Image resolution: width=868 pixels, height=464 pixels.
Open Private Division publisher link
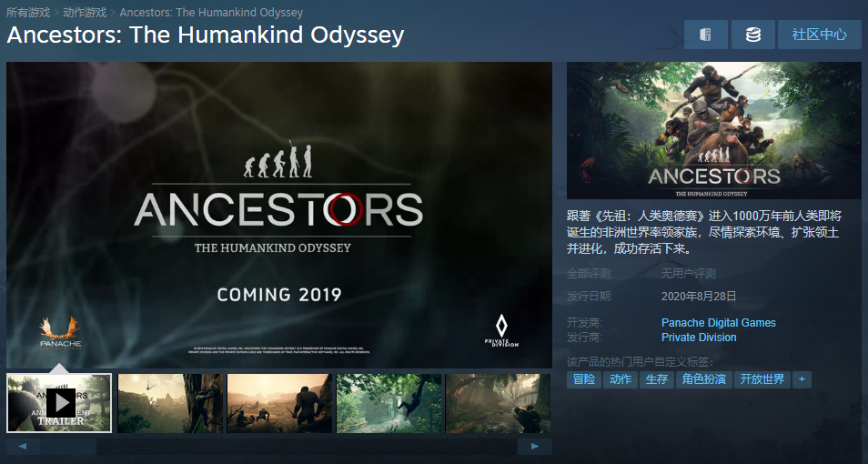click(x=699, y=338)
